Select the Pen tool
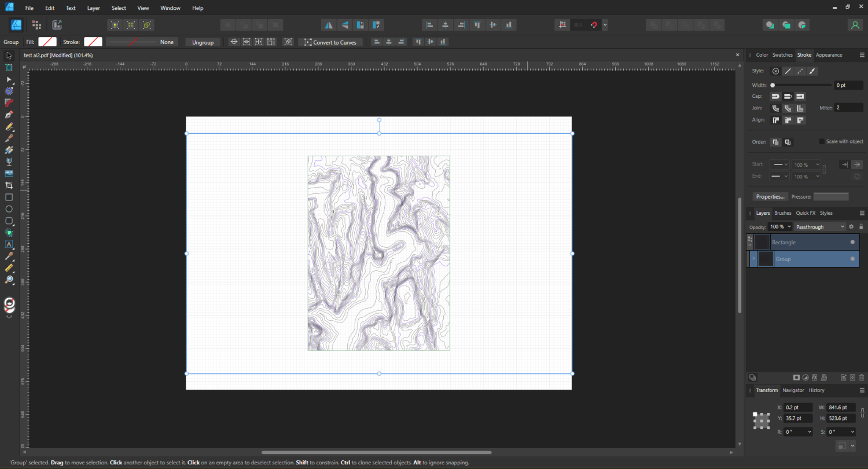The height and width of the screenshot is (469, 868). (9, 114)
